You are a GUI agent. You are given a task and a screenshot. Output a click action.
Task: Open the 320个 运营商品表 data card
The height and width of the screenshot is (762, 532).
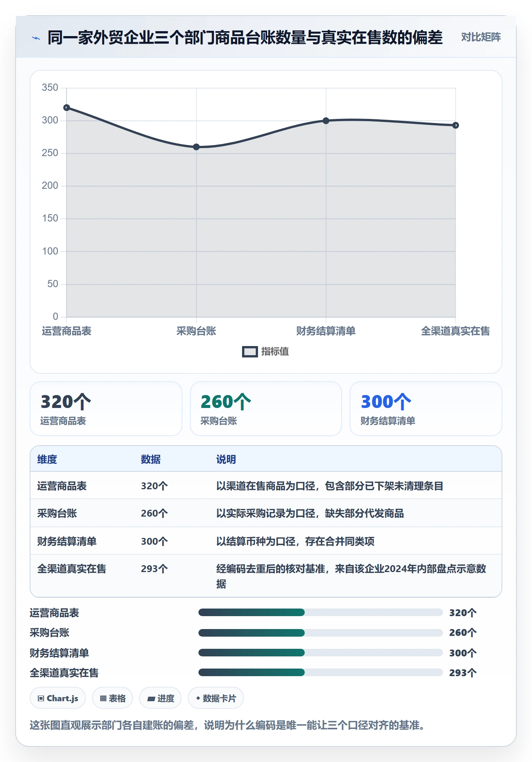(106, 409)
